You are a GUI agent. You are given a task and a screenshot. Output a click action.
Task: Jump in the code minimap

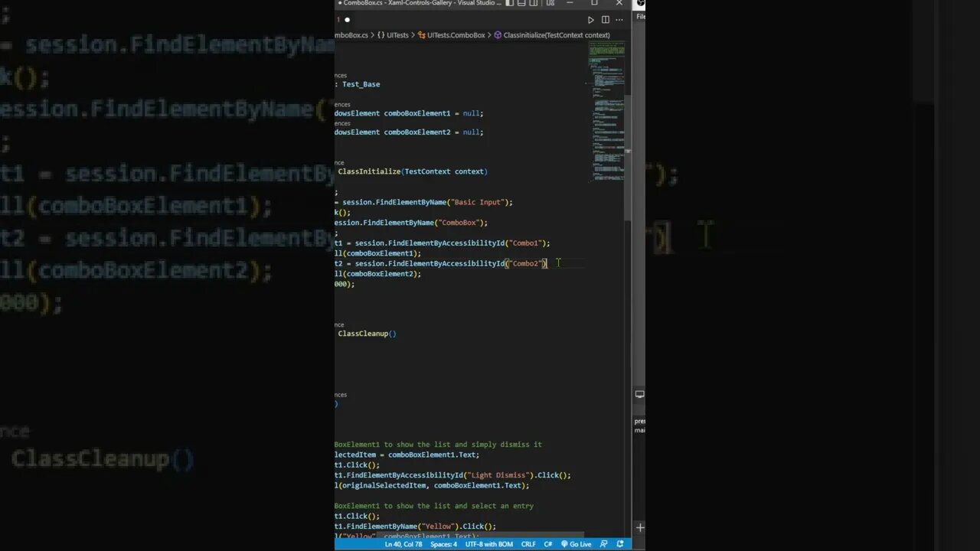(x=606, y=111)
